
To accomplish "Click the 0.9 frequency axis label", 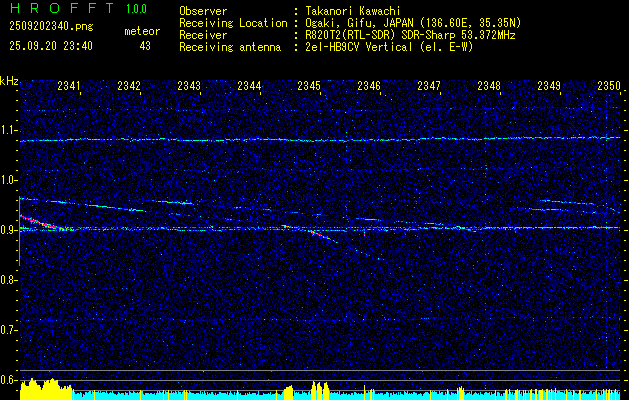I will pos(9,230).
